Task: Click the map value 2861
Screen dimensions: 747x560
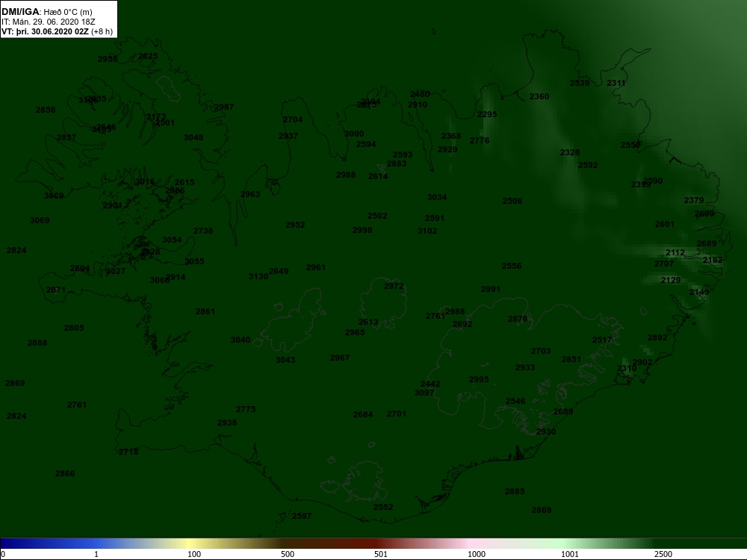Action: tap(205, 312)
